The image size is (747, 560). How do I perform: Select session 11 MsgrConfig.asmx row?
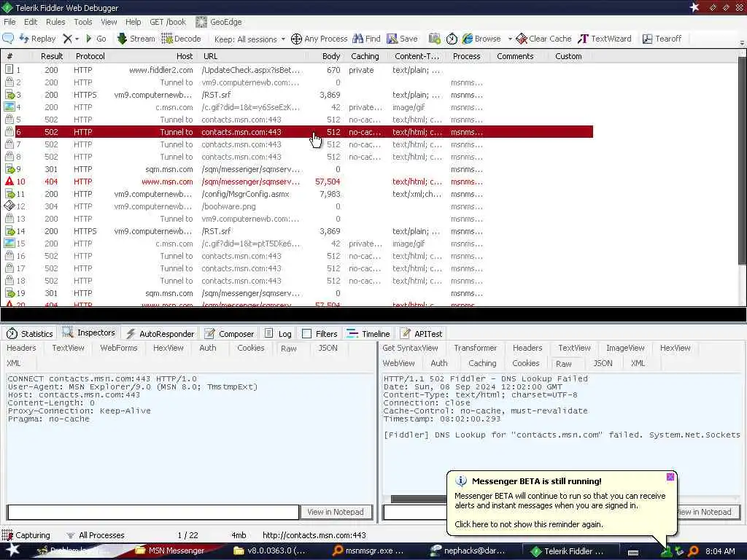298,194
